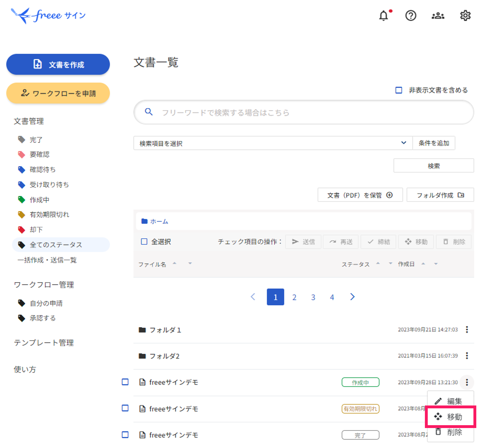Screen dimensions: 482x448
Task: Check the 非表示文書を含める checkbox
Action: (x=399, y=90)
